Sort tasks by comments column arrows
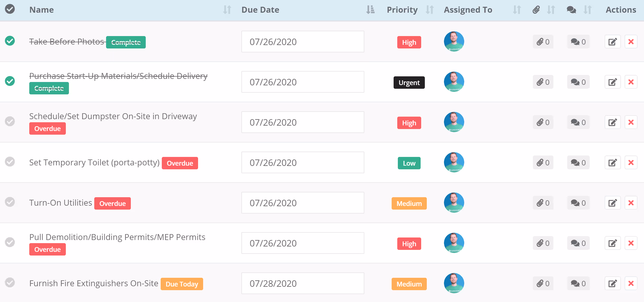 click(587, 10)
